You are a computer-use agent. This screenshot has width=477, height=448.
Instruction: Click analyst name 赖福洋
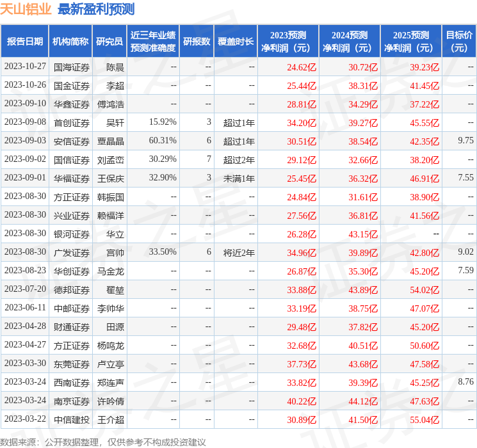(111, 216)
